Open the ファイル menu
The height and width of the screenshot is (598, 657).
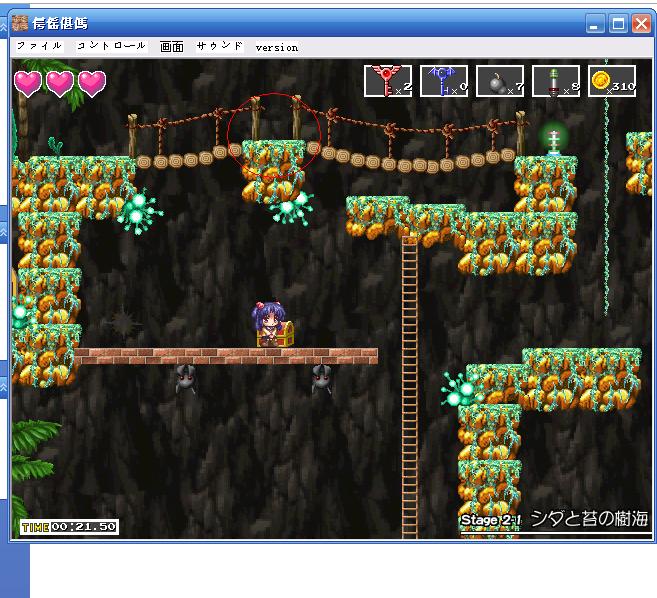click(39, 46)
